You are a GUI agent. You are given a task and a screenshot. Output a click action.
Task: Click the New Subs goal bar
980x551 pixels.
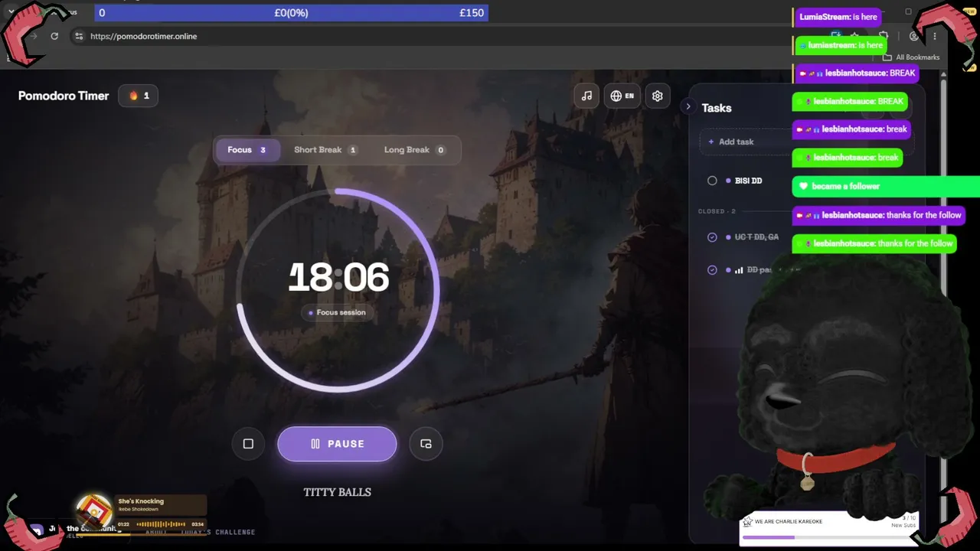(x=829, y=537)
